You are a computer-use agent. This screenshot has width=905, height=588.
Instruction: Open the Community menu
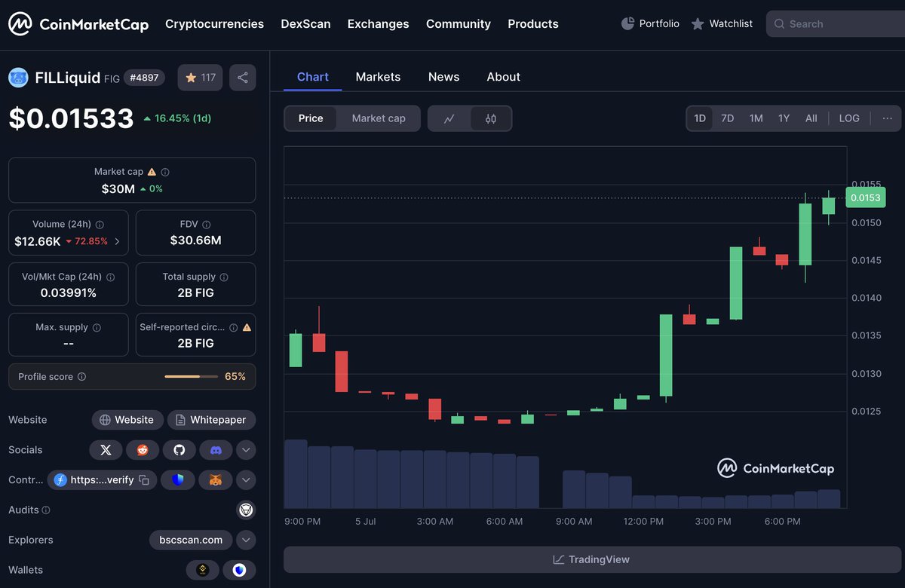click(459, 24)
